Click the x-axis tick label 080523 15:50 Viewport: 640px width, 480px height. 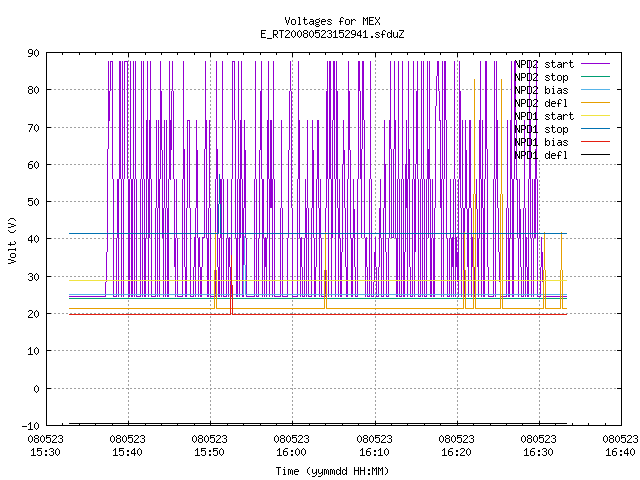[209, 445]
